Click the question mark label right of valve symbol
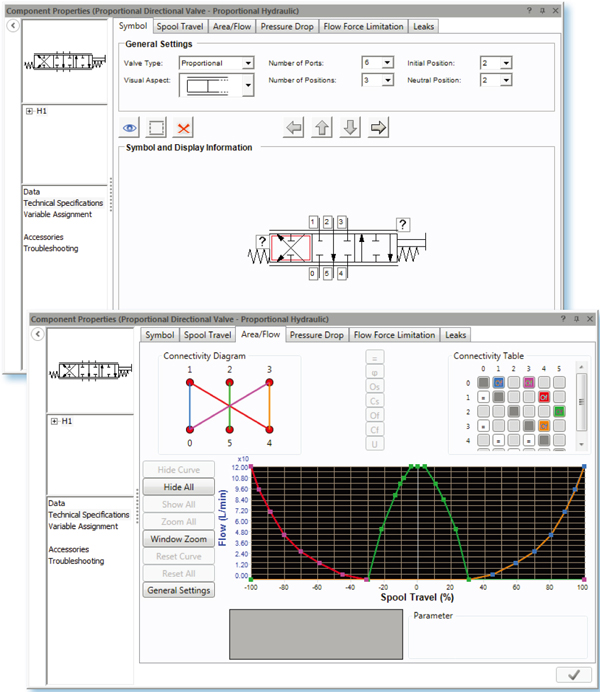This screenshot has width=600, height=692. coord(403,224)
